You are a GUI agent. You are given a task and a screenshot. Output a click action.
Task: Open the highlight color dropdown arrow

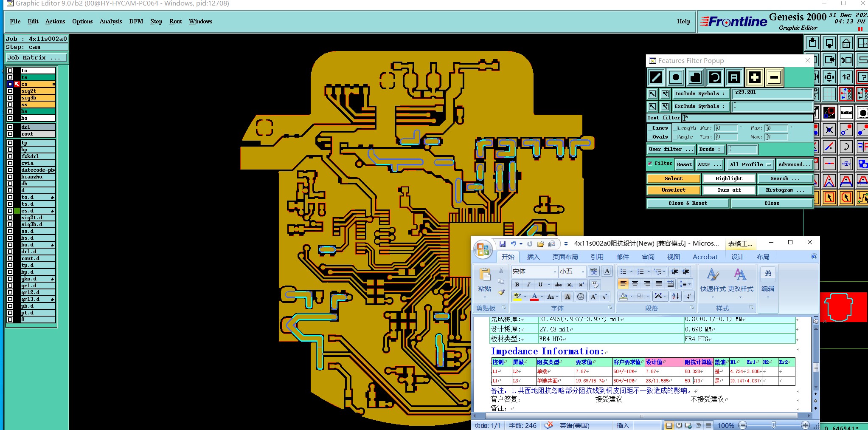click(525, 297)
